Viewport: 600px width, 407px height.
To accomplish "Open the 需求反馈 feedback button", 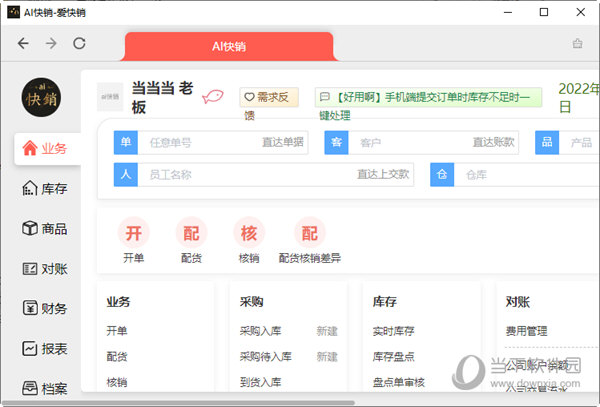I will click(x=269, y=97).
